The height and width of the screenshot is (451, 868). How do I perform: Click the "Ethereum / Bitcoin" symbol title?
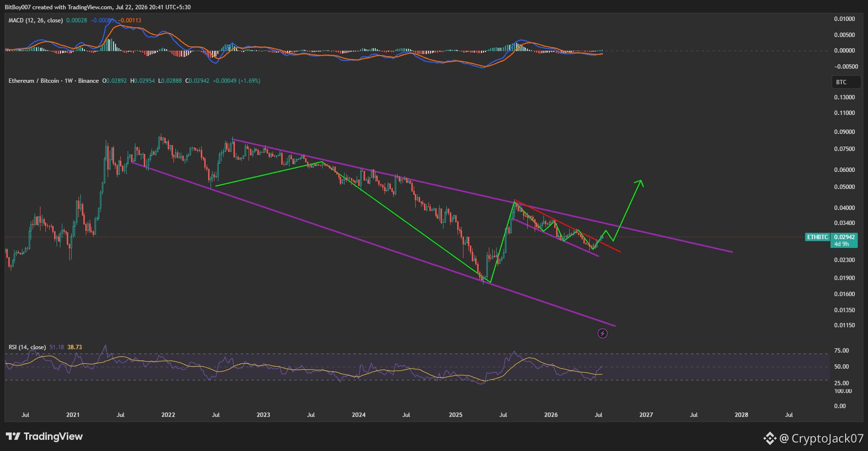click(34, 81)
